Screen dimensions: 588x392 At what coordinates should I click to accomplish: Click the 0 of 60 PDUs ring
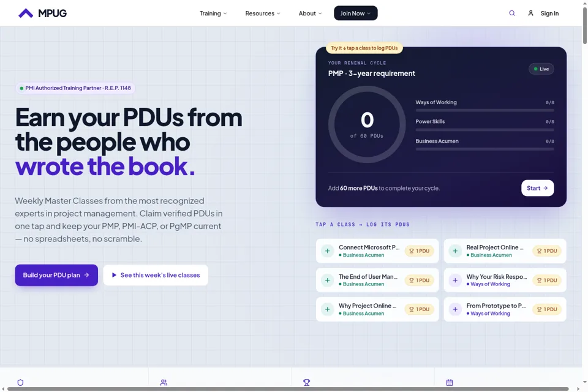click(x=367, y=124)
